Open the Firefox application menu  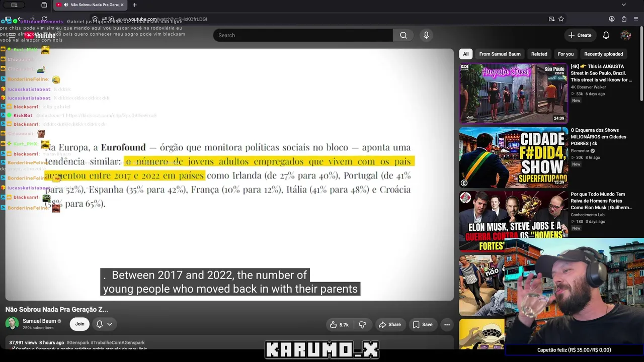tap(636, 19)
